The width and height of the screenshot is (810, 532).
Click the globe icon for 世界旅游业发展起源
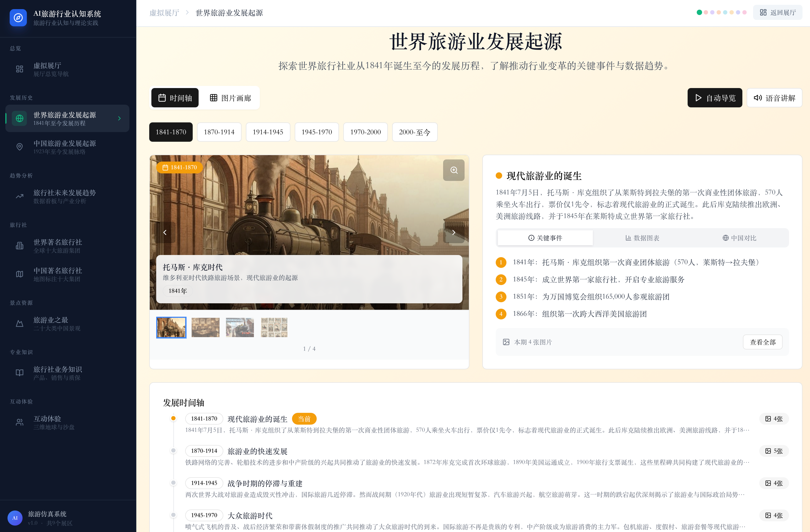[20, 118]
